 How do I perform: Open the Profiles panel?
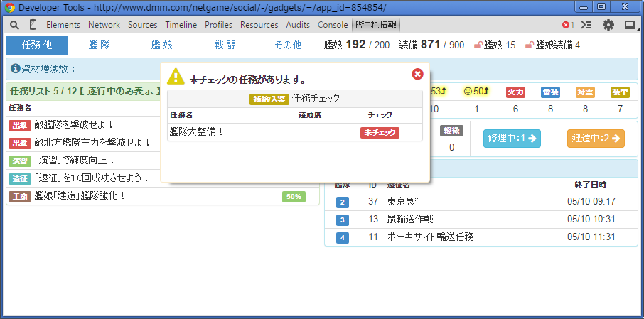click(x=218, y=25)
